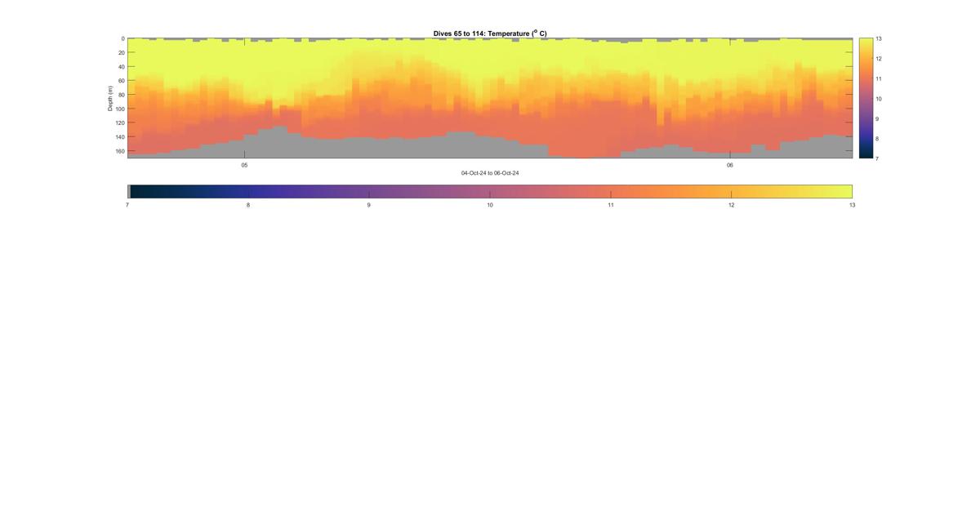Click the "12" label on the vertical colorbar
The width and height of the screenshot is (980, 508).
[x=879, y=59]
